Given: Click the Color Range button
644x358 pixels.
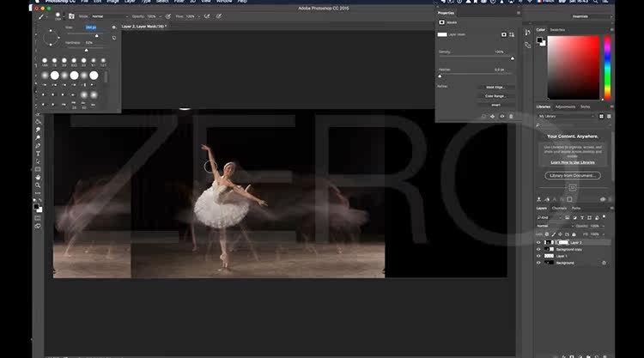Looking at the screenshot, I should [495, 96].
